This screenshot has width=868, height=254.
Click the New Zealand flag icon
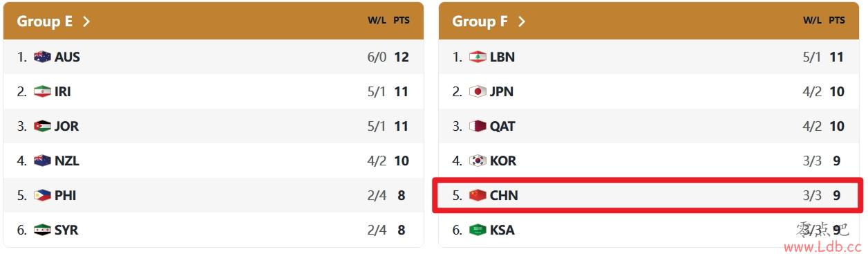click(42, 161)
